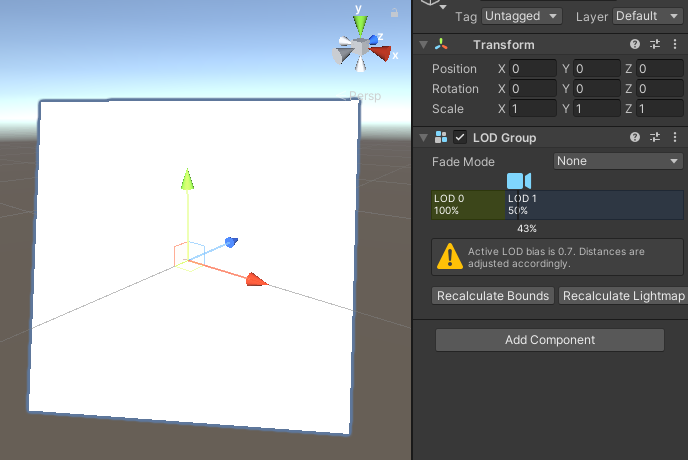Click the red X move handle arrow
This screenshot has width=688, height=460.
coord(256,279)
